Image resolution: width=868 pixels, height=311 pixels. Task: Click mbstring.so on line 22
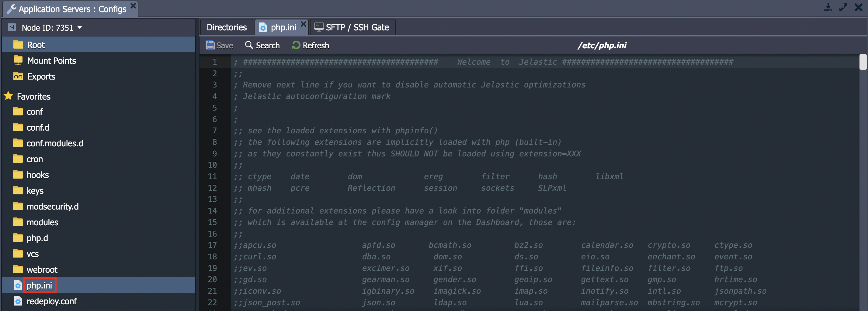pos(674,302)
